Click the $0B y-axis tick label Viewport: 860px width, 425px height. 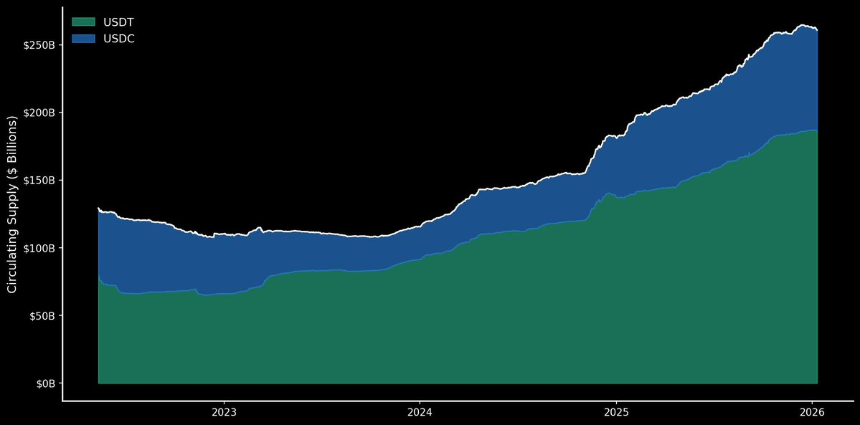44,383
